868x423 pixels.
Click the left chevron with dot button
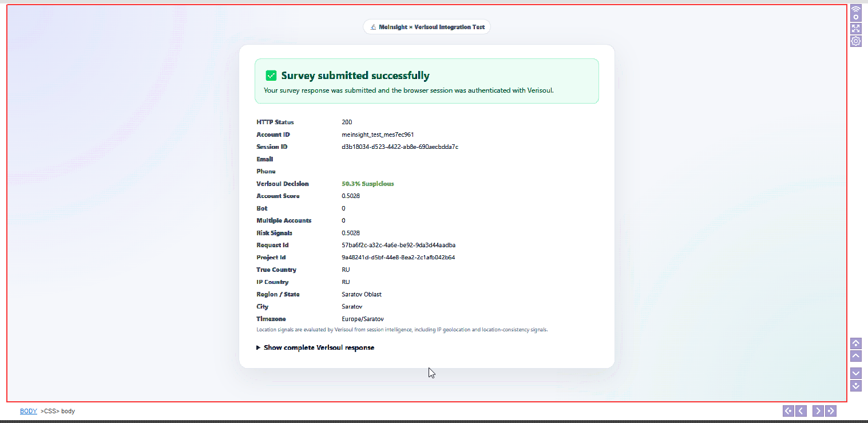click(x=788, y=410)
